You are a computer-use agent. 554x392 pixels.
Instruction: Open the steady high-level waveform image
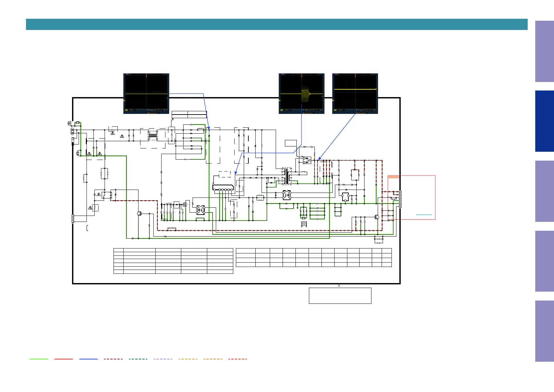355,94
